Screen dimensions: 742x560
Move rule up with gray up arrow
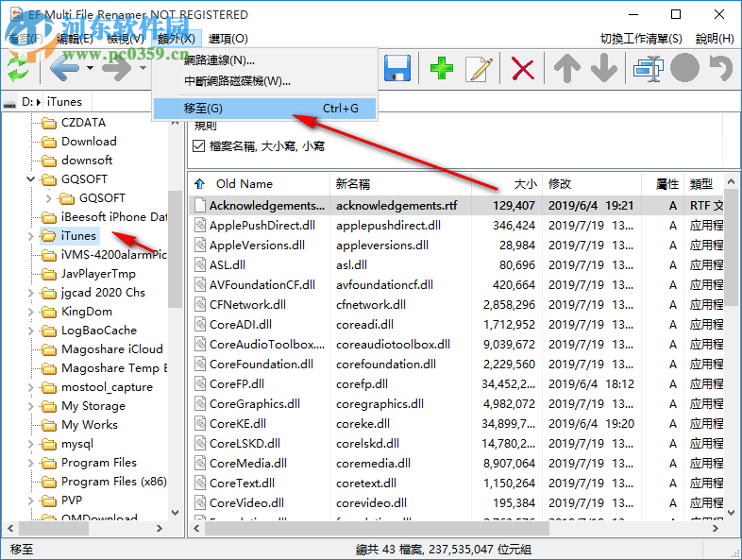[x=567, y=68]
